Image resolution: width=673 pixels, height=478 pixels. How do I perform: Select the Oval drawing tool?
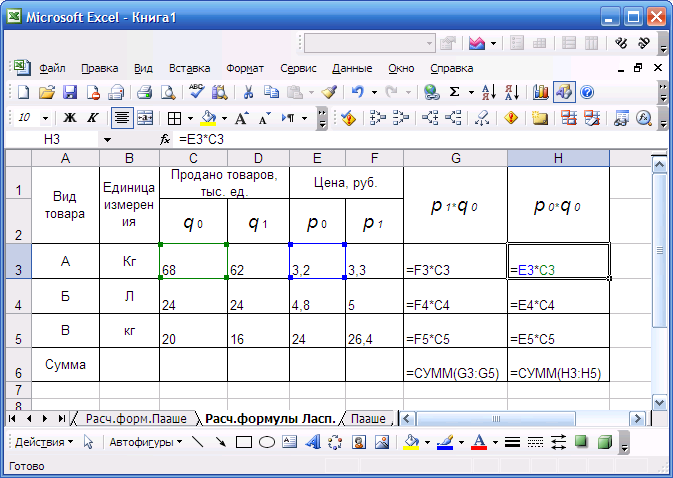click(x=267, y=442)
